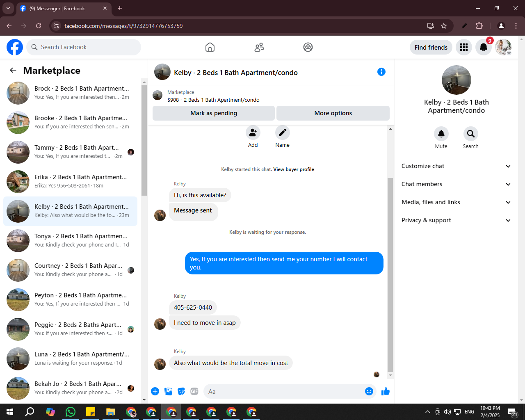Image resolution: width=525 pixels, height=420 pixels.
Task: Expand Chat members section
Action: coord(456,184)
